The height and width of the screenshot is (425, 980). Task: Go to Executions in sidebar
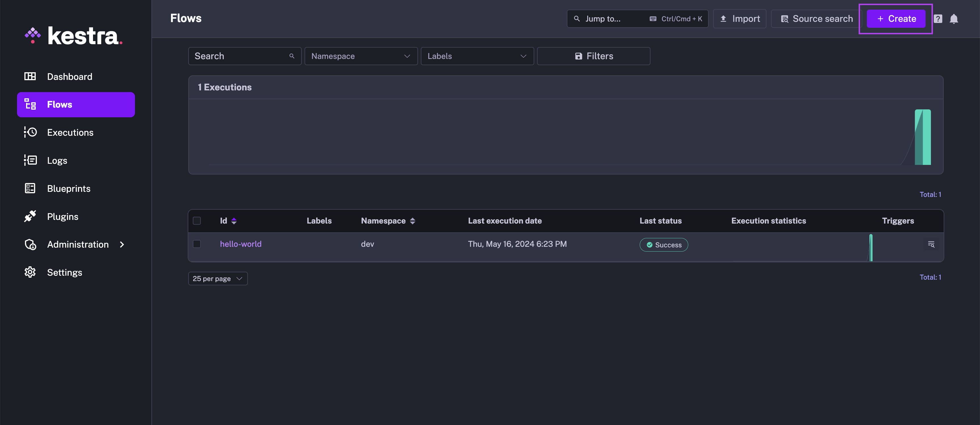pos(70,132)
